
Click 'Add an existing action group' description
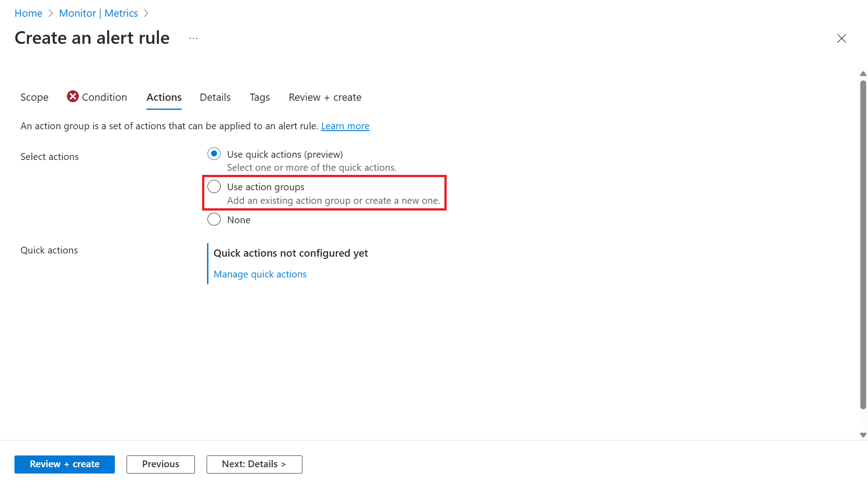coord(333,201)
